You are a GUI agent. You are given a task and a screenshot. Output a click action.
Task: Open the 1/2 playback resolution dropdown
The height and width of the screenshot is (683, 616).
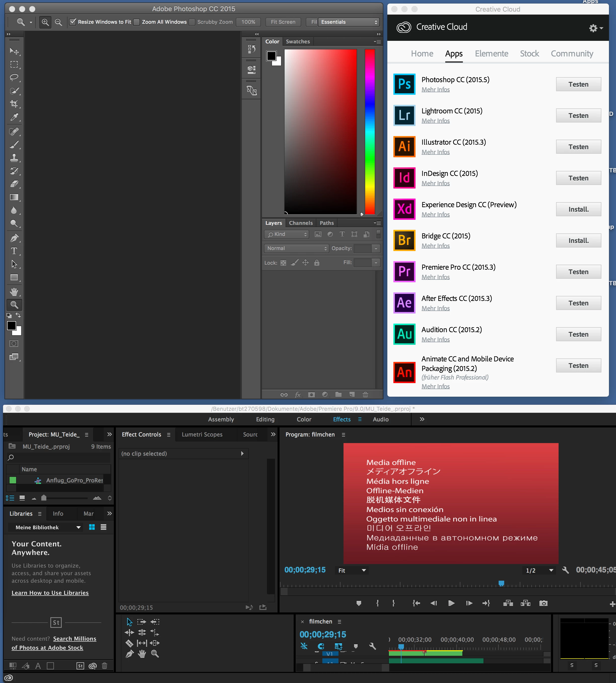[x=539, y=571]
